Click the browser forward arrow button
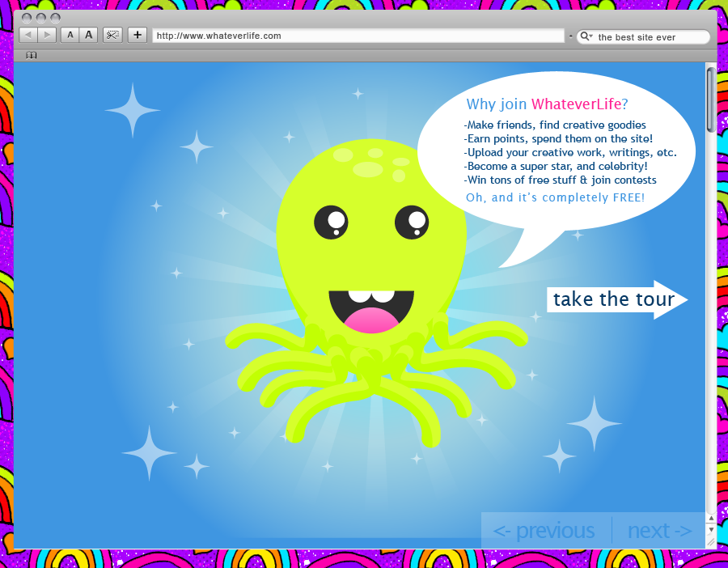This screenshot has height=568, width=728. pos(47,36)
